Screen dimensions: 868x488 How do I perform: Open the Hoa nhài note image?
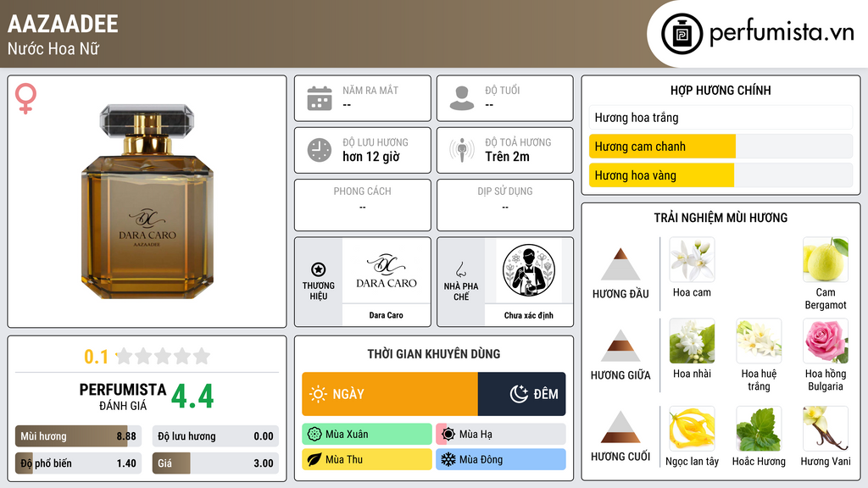(x=692, y=341)
